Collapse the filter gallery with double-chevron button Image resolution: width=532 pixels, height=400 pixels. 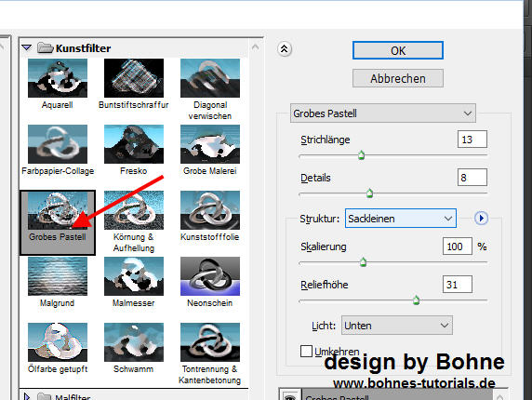[285, 49]
